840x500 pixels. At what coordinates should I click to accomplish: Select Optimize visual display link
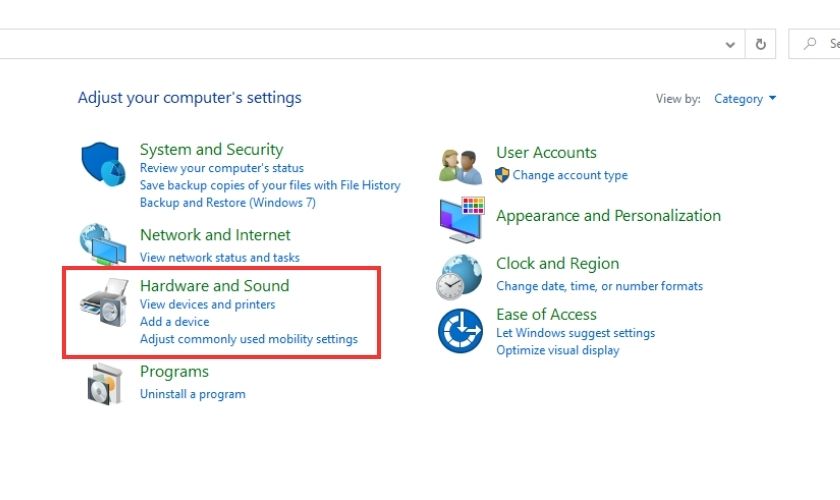pyautogui.click(x=557, y=350)
